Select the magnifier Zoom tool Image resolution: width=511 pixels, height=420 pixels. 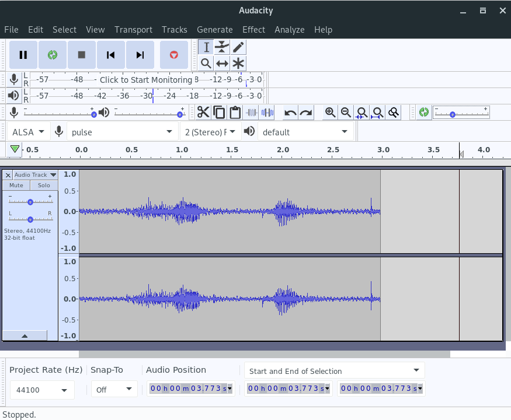click(206, 63)
